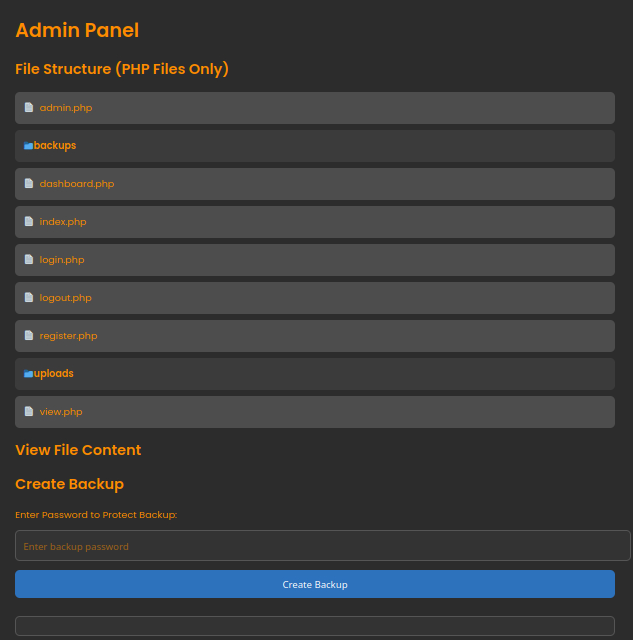Select index.php in the file list

tap(63, 222)
